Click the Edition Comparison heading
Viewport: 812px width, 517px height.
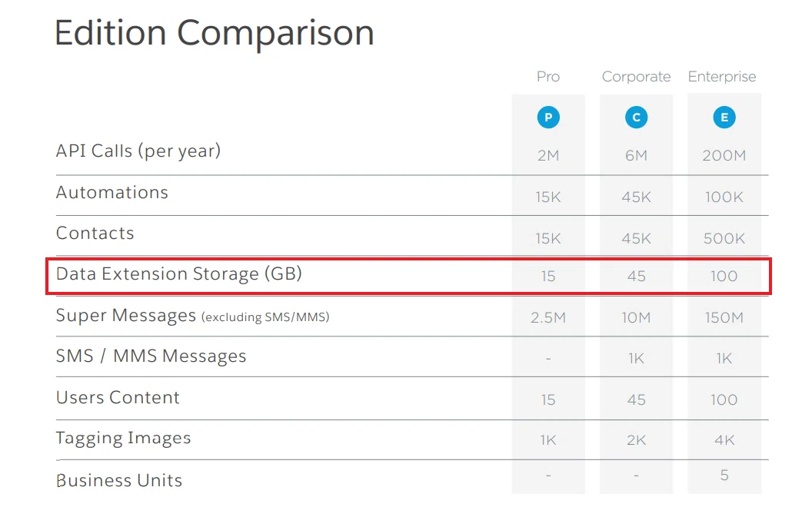point(214,33)
